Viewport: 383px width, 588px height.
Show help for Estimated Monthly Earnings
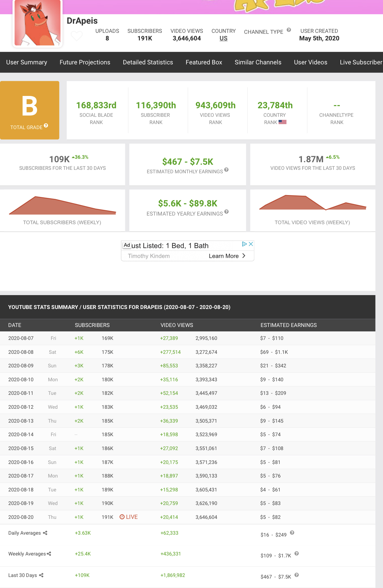pyautogui.click(x=226, y=170)
